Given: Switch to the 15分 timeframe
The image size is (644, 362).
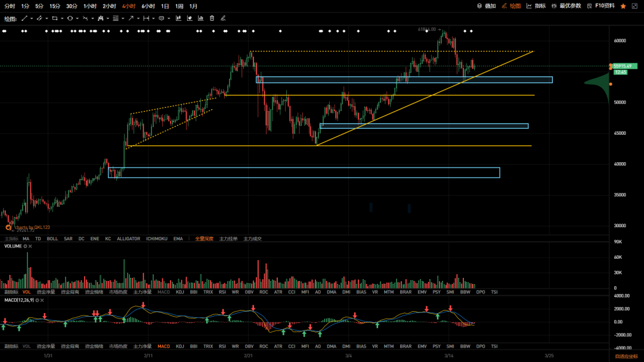Looking at the screenshot, I should click(55, 6).
